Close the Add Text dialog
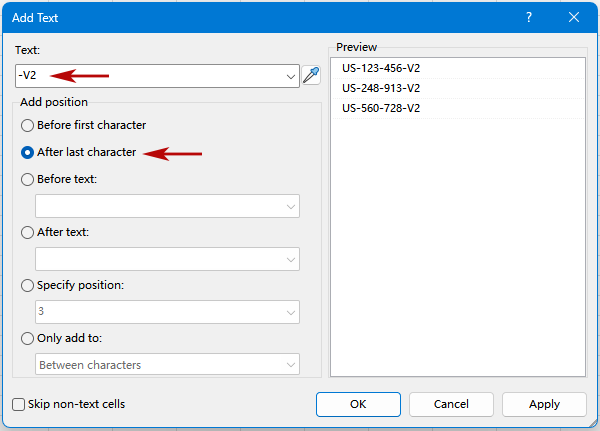 point(574,17)
